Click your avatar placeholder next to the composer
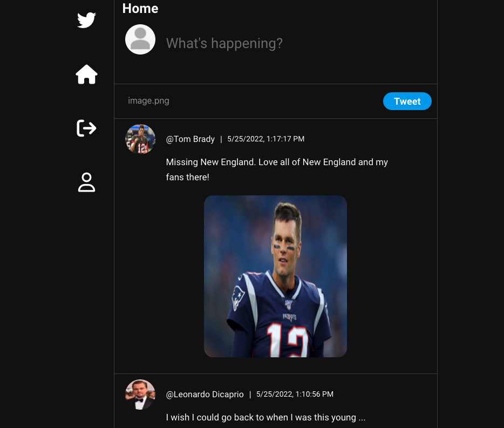 (x=140, y=39)
